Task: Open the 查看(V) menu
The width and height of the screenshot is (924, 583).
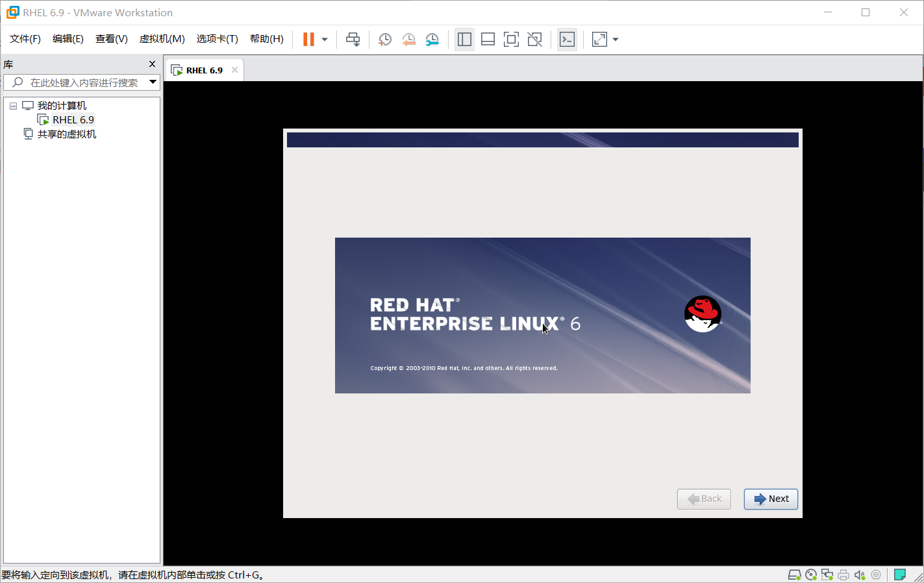Action: 112,39
